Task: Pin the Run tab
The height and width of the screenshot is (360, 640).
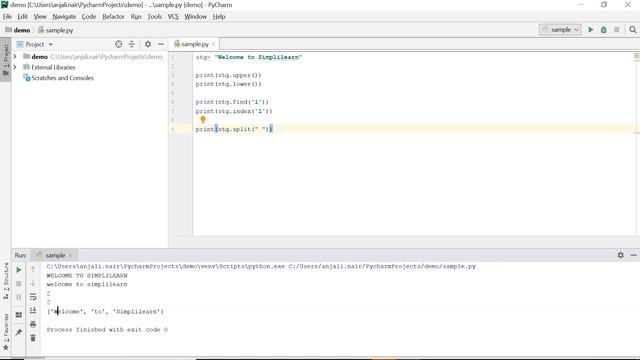Action: (18, 332)
